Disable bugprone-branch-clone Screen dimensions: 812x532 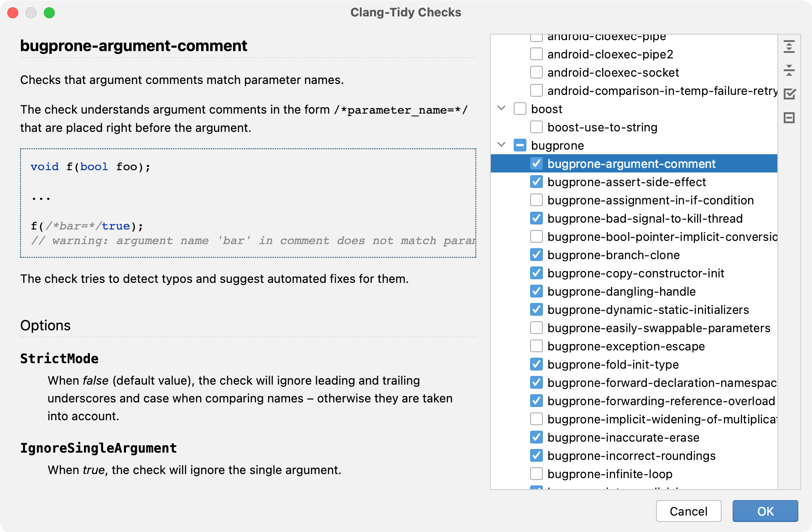point(536,255)
